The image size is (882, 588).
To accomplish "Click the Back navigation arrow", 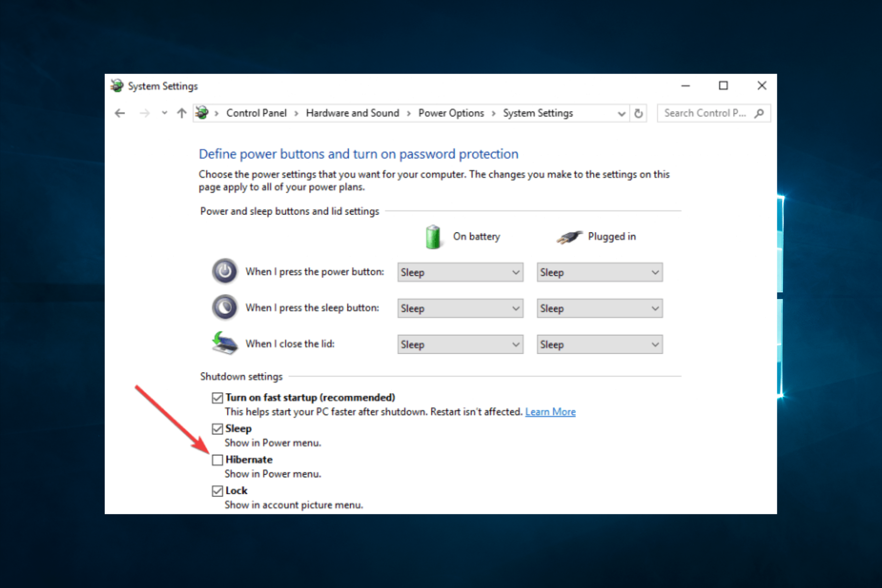I will [120, 113].
